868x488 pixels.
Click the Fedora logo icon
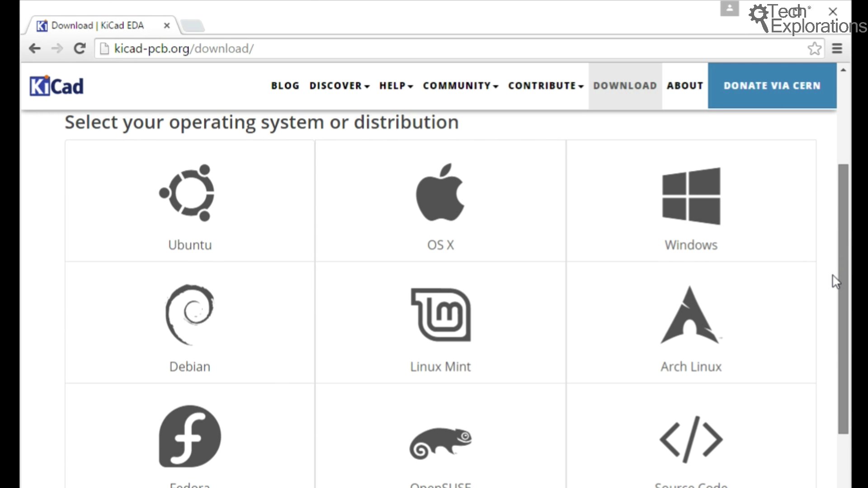click(190, 436)
